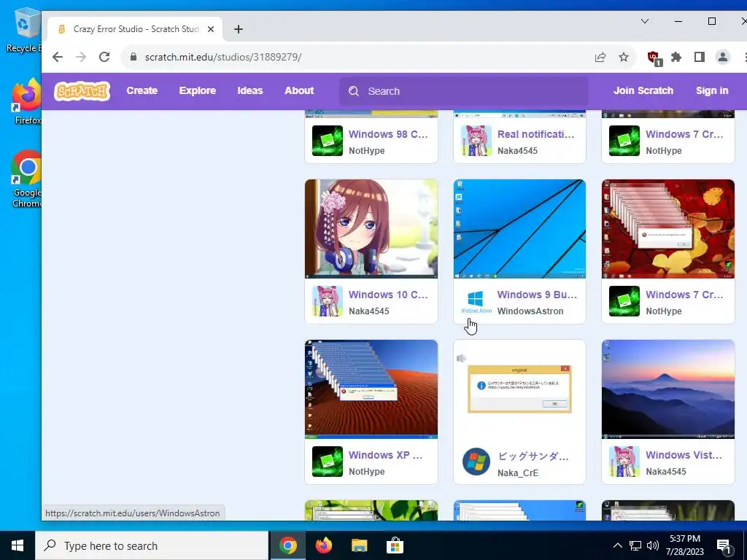Image resolution: width=747 pixels, height=560 pixels.
Task: Open File Explorer from the taskbar
Action: (360, 545)
